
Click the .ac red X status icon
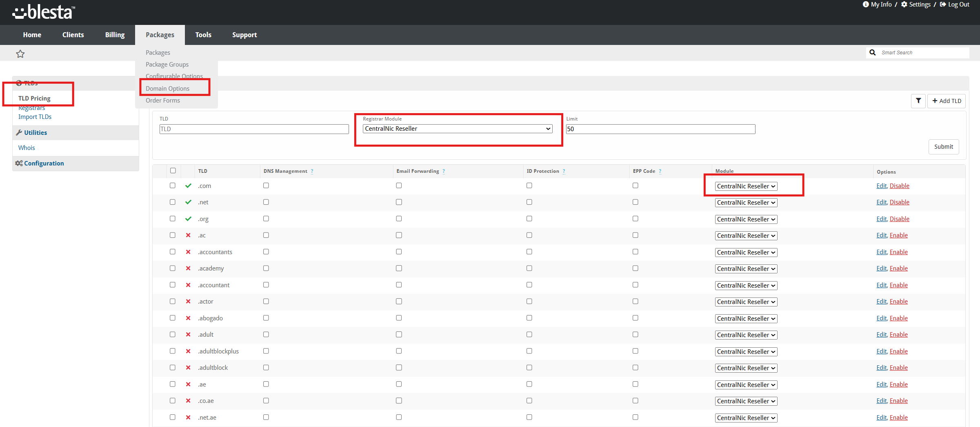188,235
